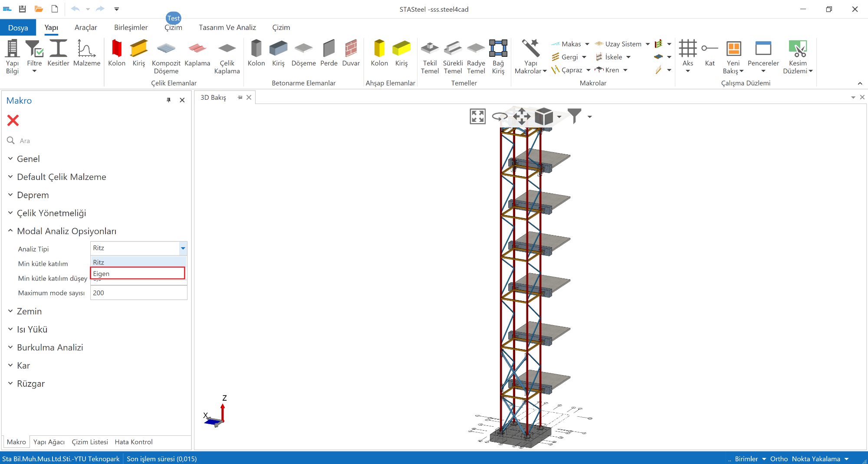868x464 pixels.
Task: Toggle Ortho mode in status bar
Action: (x=779, y=459)
